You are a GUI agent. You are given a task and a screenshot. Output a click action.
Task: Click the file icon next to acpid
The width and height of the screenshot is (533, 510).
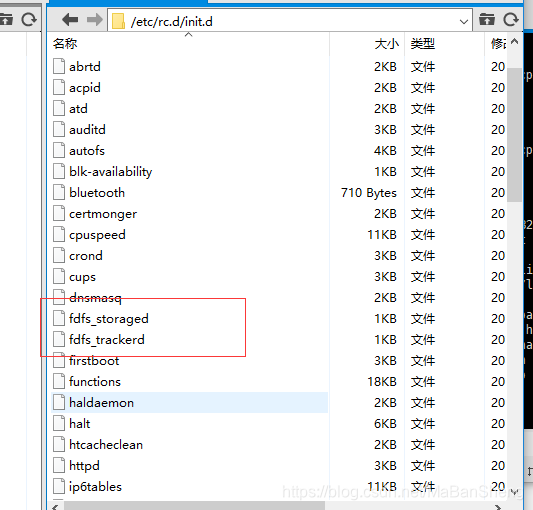tap(59, 87)
